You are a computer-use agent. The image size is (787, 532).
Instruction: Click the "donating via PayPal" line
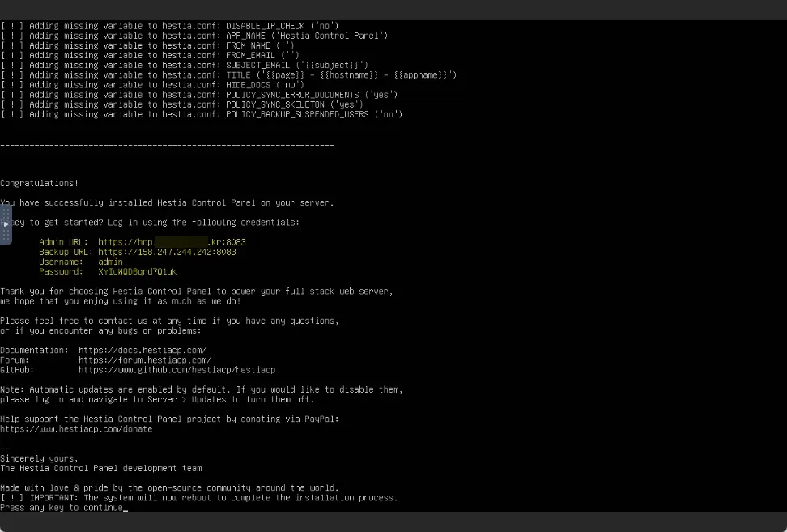coord(170,419)
